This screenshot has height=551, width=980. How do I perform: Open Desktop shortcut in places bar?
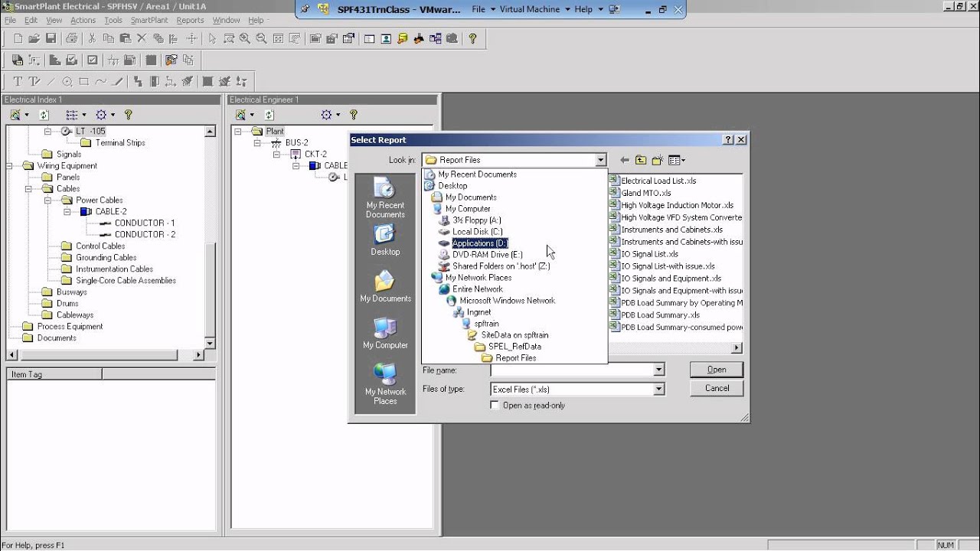pos(385,240)
